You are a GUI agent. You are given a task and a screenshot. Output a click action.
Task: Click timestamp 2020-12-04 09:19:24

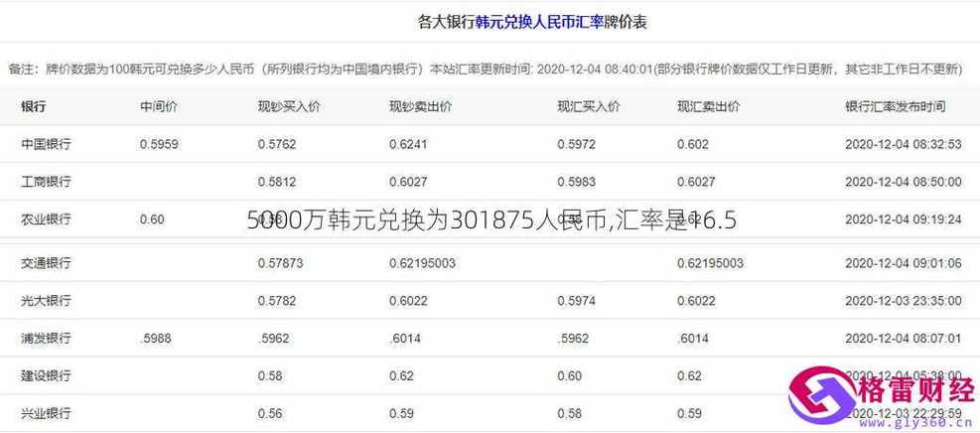[904, 219]
